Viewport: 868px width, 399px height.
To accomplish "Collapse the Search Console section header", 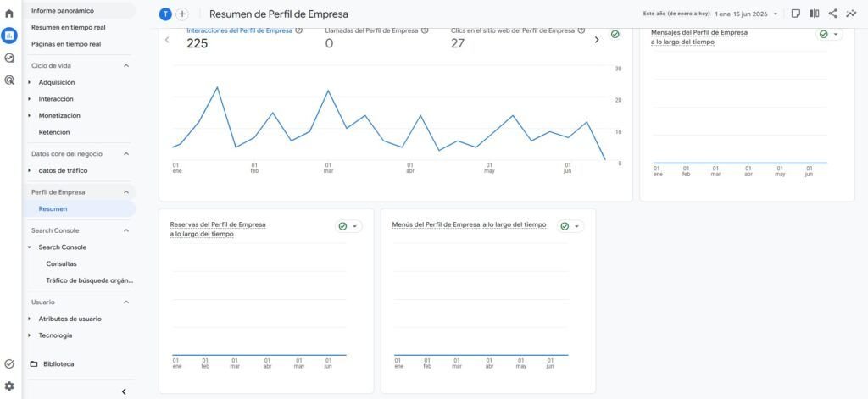I will point(126,230).
